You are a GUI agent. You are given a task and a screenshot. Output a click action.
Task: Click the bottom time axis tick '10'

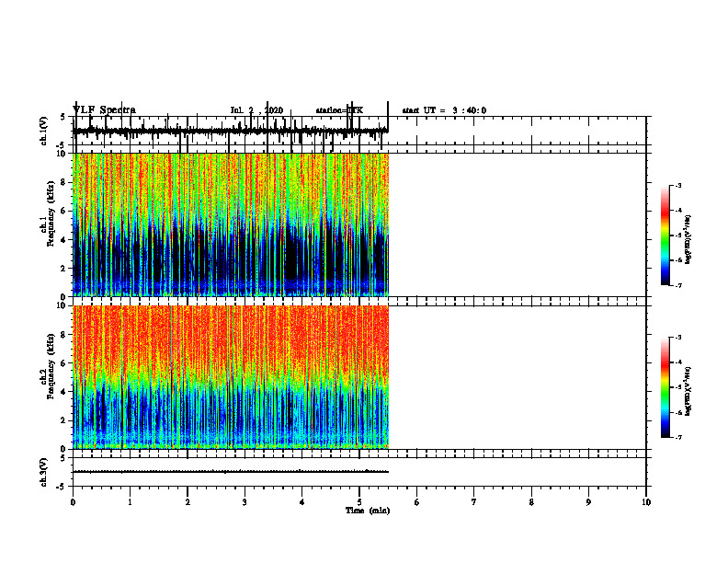tap(646, 501)
